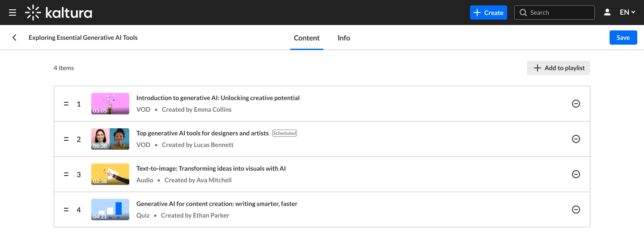Expand the EN language dropdown
Viewport: 644px width, 235px height.
(x=627, y=13)
